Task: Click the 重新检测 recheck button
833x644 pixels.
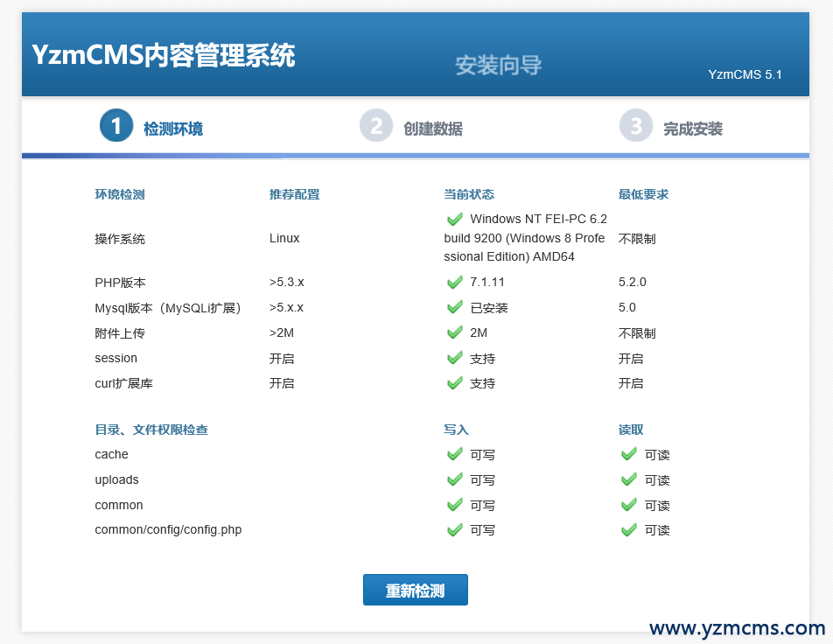Action: (x=416, y=590)
